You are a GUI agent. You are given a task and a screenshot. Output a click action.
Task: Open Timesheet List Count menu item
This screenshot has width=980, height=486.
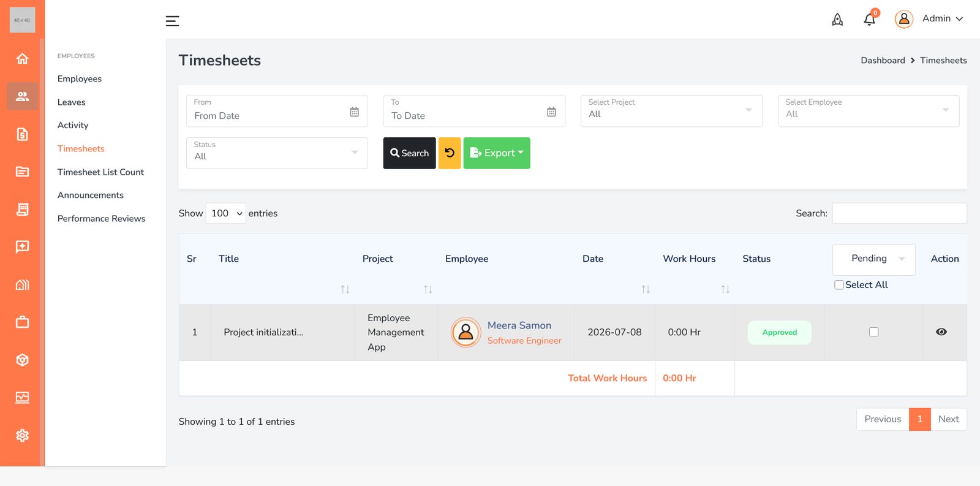click(100, 172)
